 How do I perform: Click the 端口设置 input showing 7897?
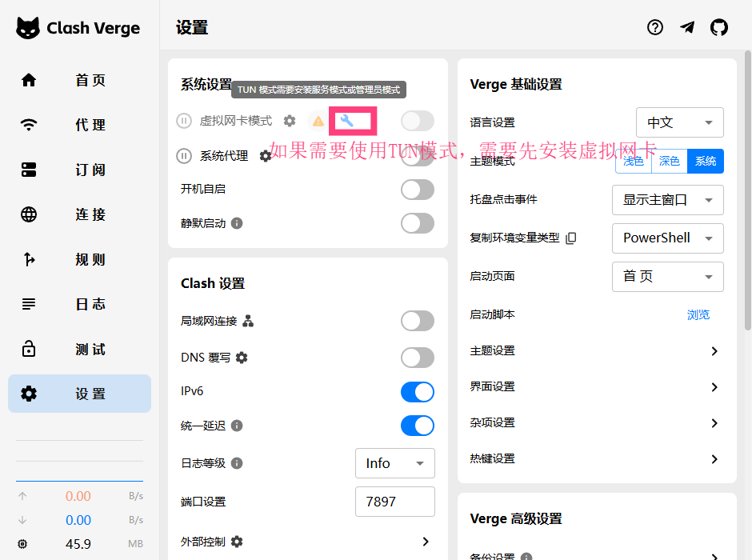coord(394,502)
